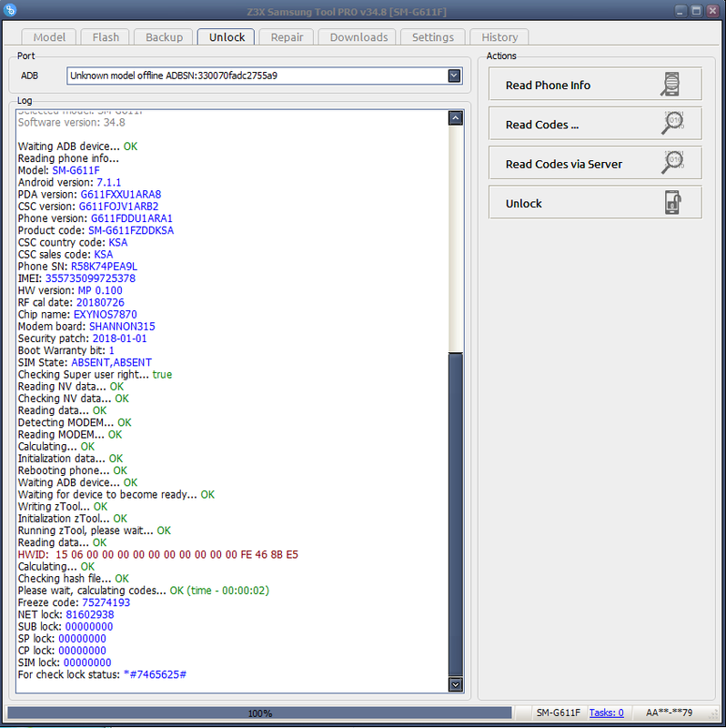Click the Android version 7.1.1

click(x=108, y=183)
